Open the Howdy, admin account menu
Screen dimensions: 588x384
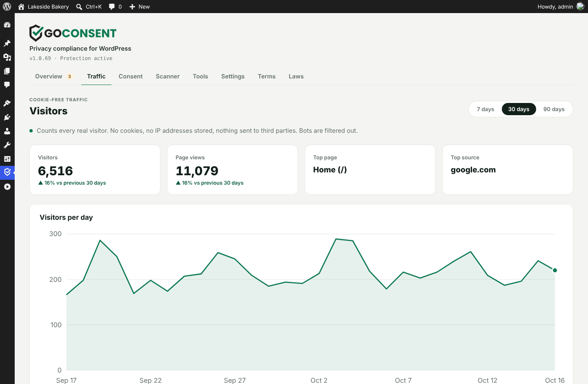pyautogui.click(x=561, y=7)
